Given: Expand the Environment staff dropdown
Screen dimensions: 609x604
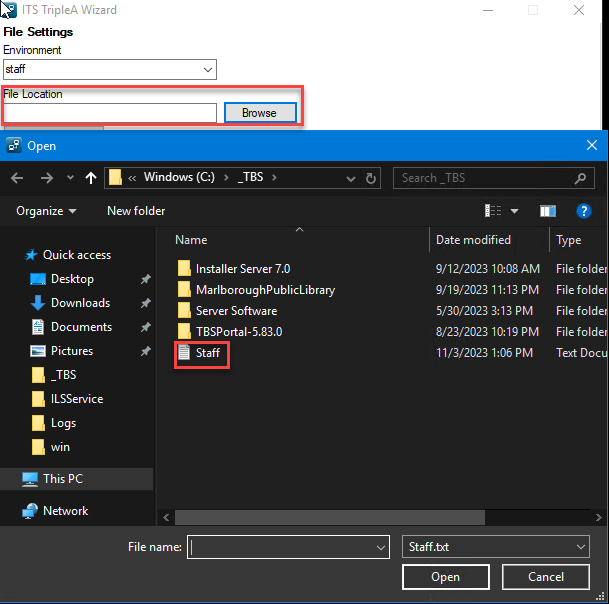Looking at the screenshot, I should click(x=208, y=70).
